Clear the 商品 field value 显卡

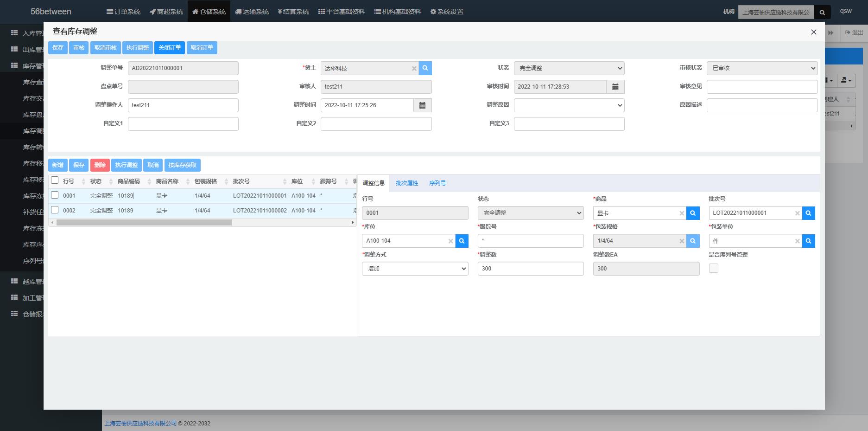click(x=682, y=213)
